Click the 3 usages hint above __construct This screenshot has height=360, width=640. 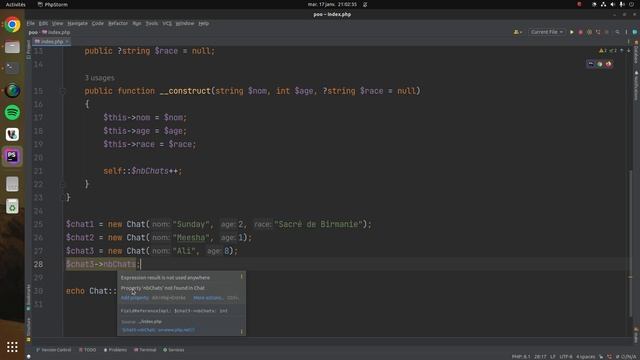(x=99, y=78)
